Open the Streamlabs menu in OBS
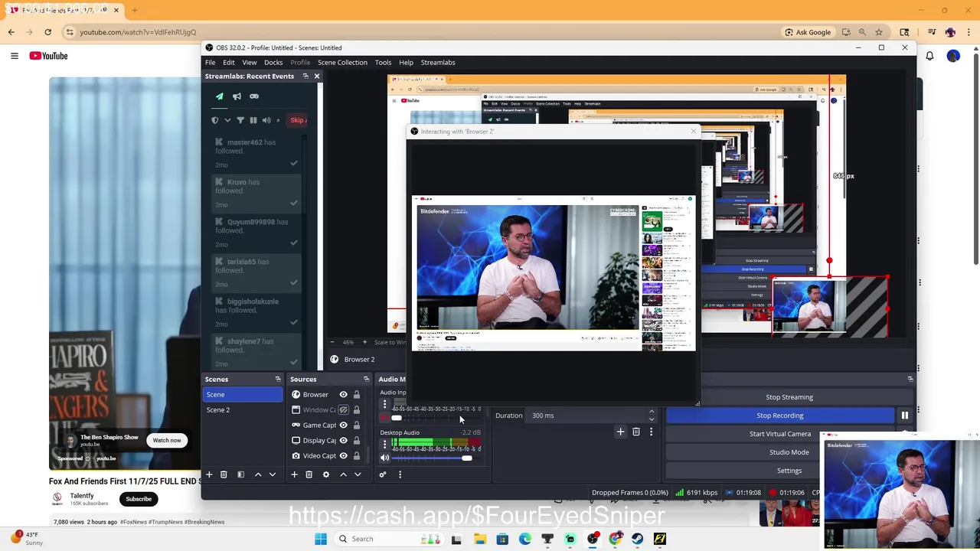This screenshot has width=980, height=551. [438, 63]
